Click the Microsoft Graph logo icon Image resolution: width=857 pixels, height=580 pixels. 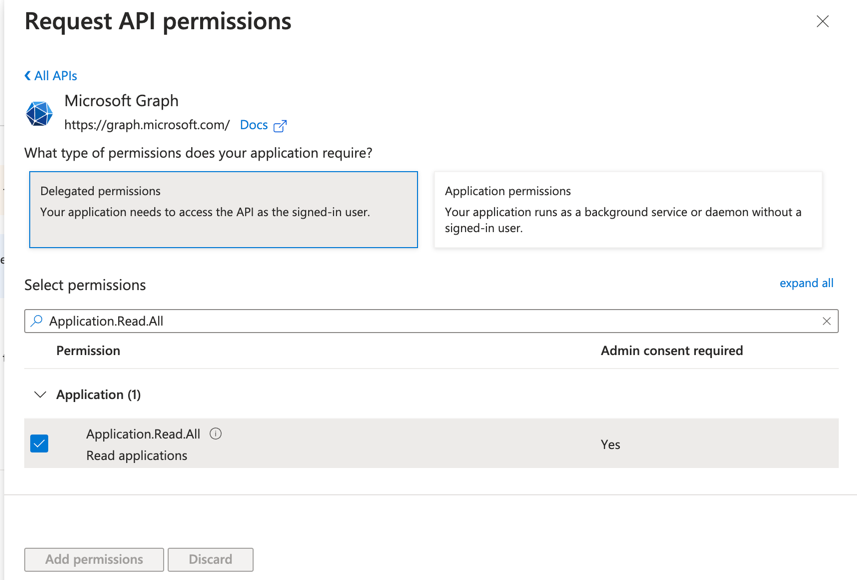[39, 114]
